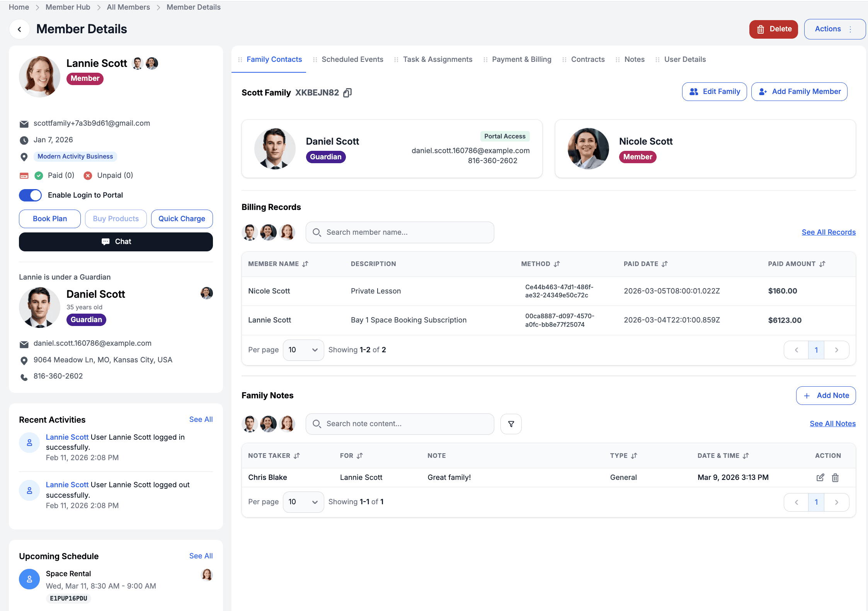Click the back arrow beside Member Details
868x611 pixels.
(19, 29)
